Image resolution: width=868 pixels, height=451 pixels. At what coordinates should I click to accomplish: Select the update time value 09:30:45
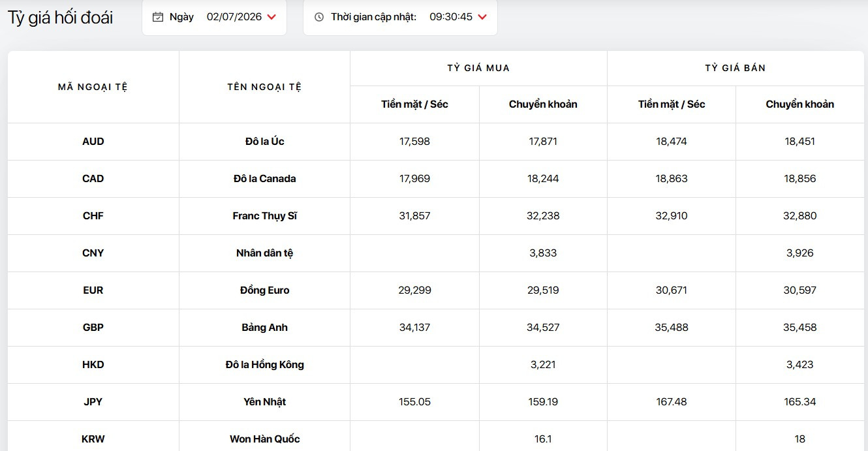click(x=451, y=17)
